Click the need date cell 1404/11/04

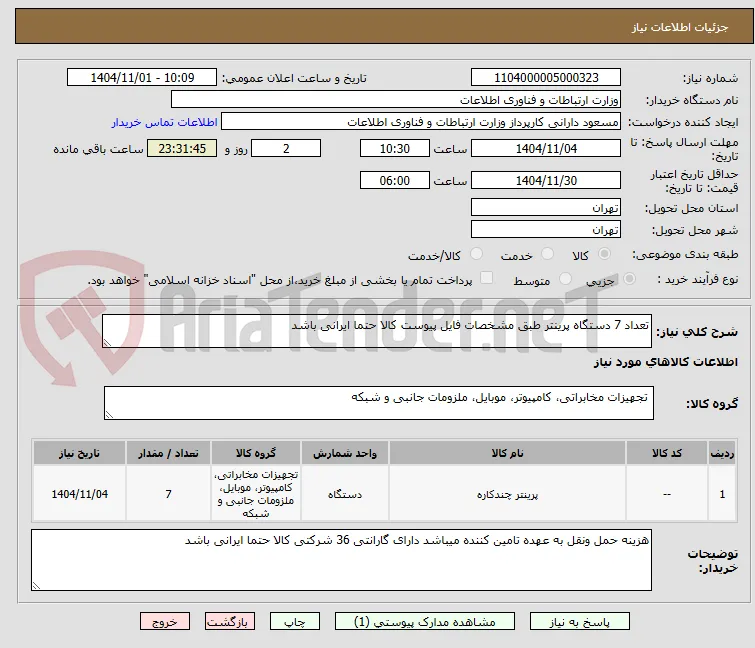coord(79,494)
